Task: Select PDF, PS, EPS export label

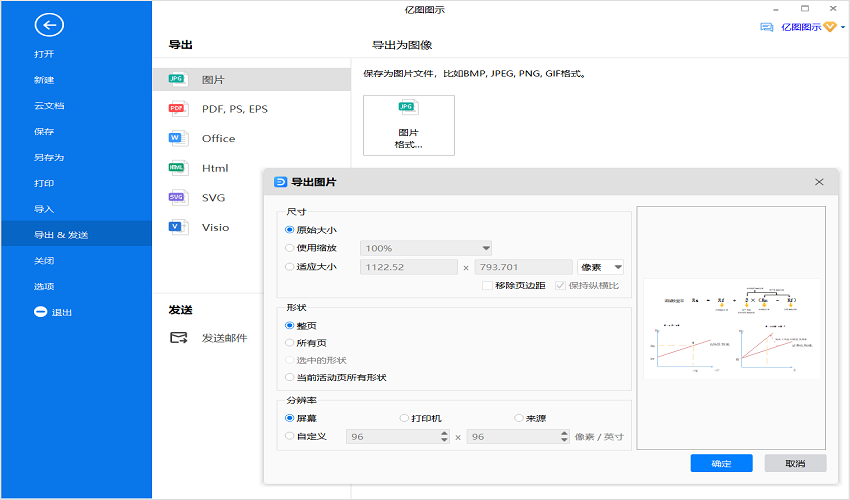Action: click(235, 109)
